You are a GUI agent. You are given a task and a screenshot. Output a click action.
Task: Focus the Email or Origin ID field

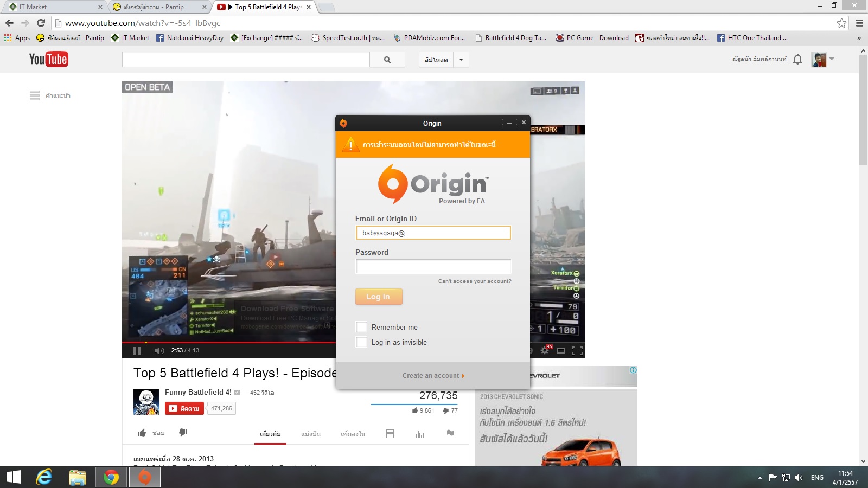tap(433, 233)
